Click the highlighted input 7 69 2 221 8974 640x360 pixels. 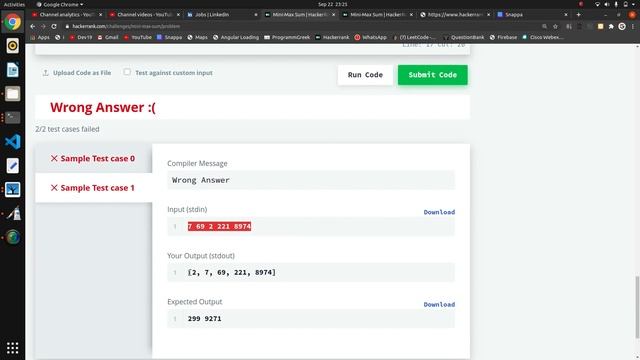(219, 226)
